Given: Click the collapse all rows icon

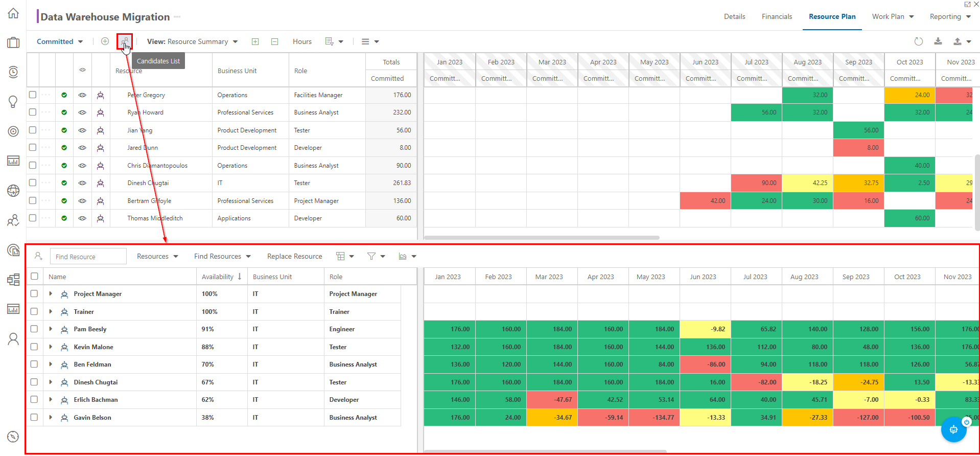Looking at the screenshot, I should pos(274,42).
